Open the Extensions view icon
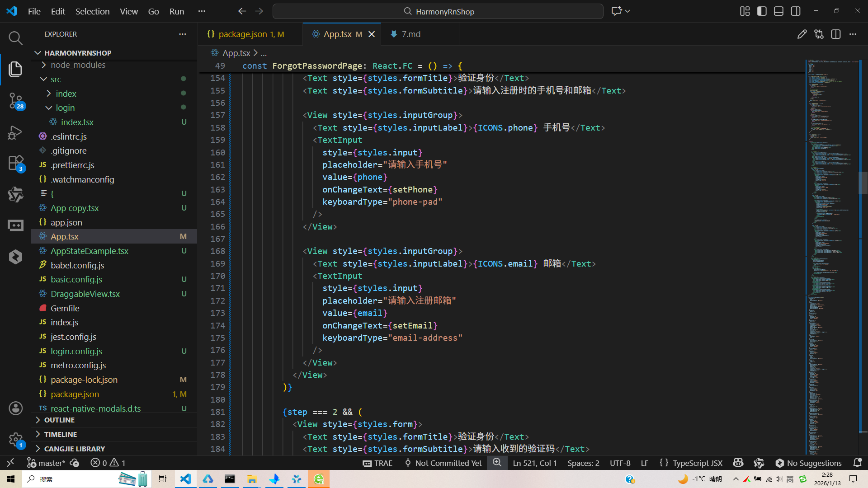Image resolution: width=868 pixels, height=488 pixels. pyautogui.click(x=15, y=163)
